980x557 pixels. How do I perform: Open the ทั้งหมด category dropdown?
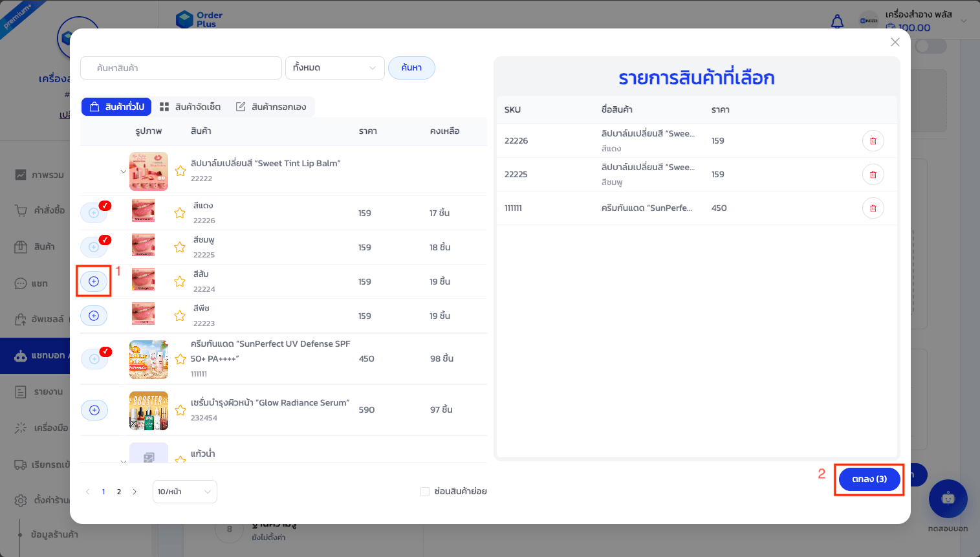[334, 68]
